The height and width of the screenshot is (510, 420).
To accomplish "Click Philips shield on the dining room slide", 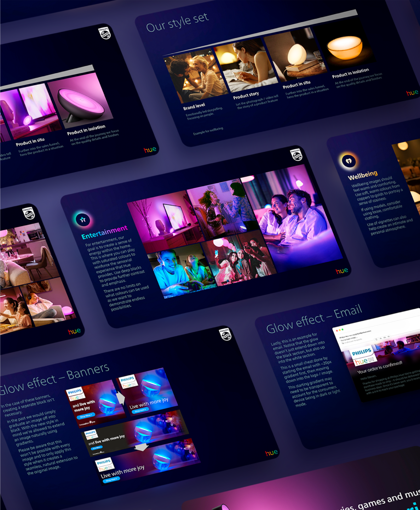I will [28, 213].
